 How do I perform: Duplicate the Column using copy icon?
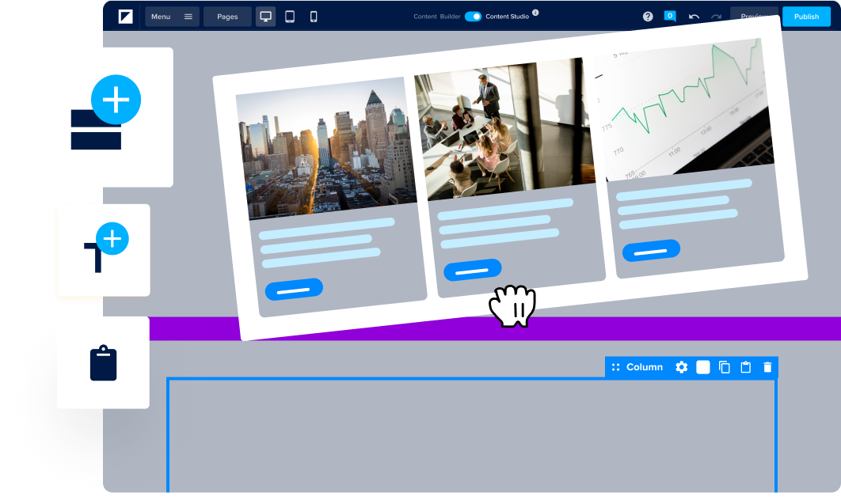[725, 367]
